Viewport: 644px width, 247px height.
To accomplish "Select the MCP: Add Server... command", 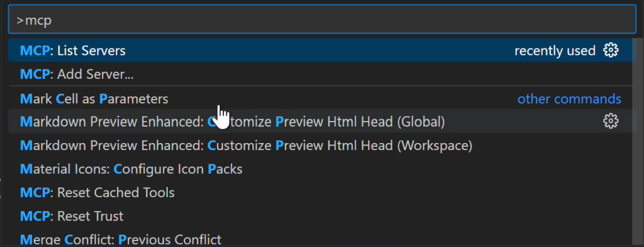I will click(x=322, y=74).
